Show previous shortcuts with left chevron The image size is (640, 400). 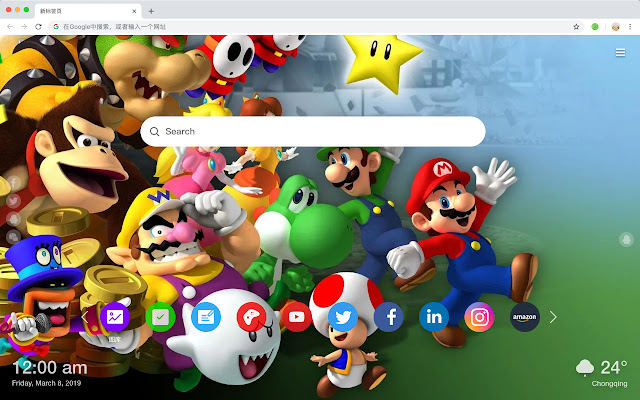pyautogui.click(x=84, y=317)
